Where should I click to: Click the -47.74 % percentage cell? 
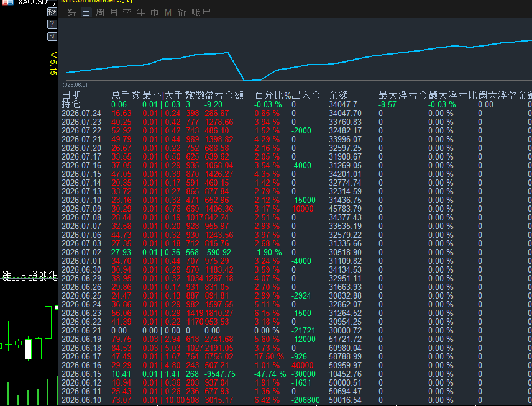(270, 374)
